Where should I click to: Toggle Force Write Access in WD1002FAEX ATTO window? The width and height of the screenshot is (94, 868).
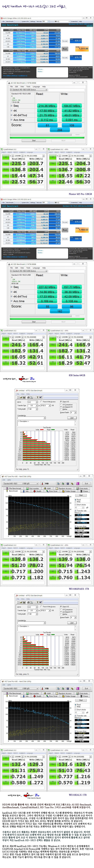(x=41, y=402)
